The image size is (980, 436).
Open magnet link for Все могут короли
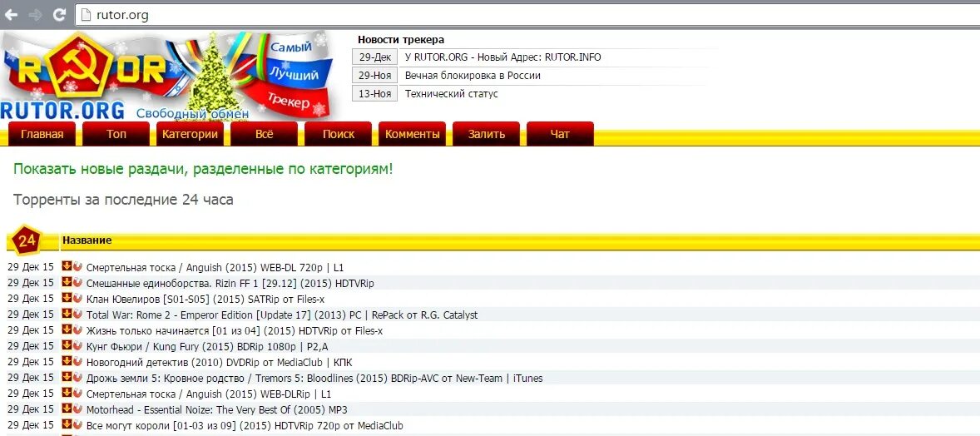click(x=77, y=424)
